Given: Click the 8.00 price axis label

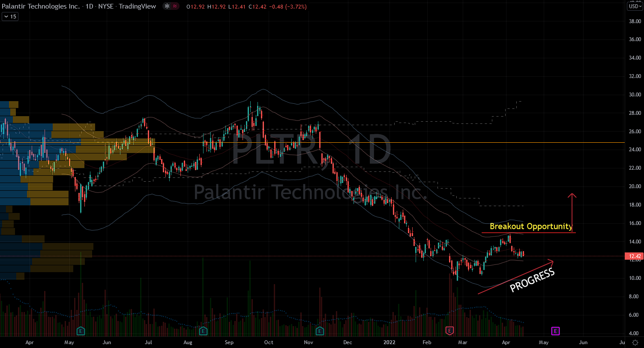Looking at the screenshot, I should click(635, 297).
